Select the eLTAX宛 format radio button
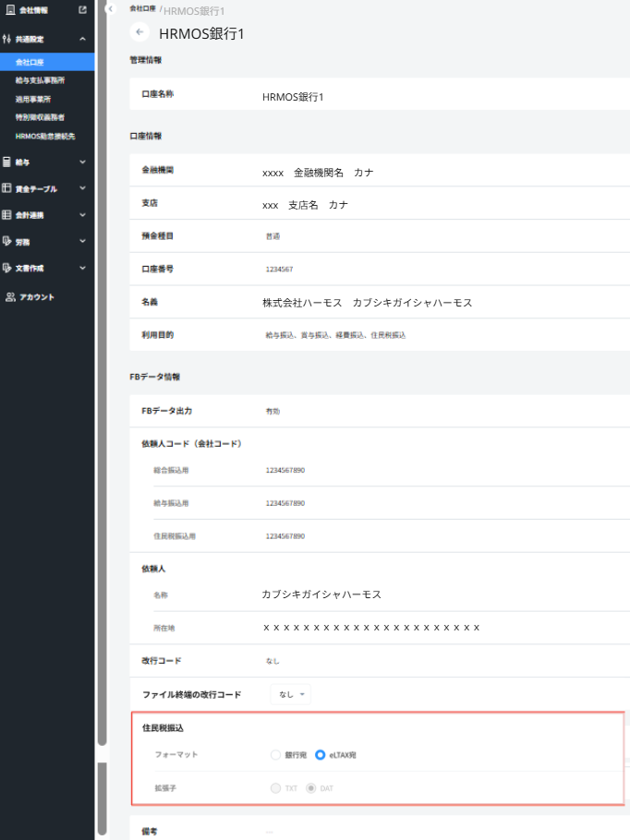This screenshot has height=840, width=630. coord(320,755)
